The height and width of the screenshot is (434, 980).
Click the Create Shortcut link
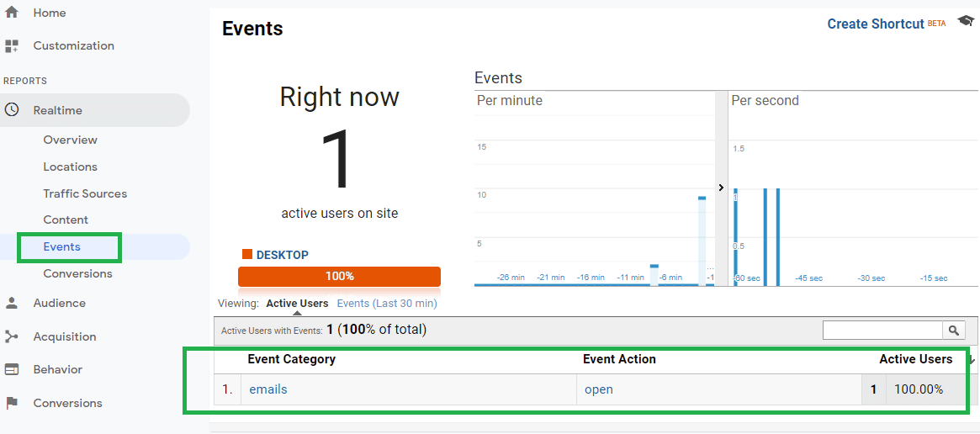pos(876,24)
